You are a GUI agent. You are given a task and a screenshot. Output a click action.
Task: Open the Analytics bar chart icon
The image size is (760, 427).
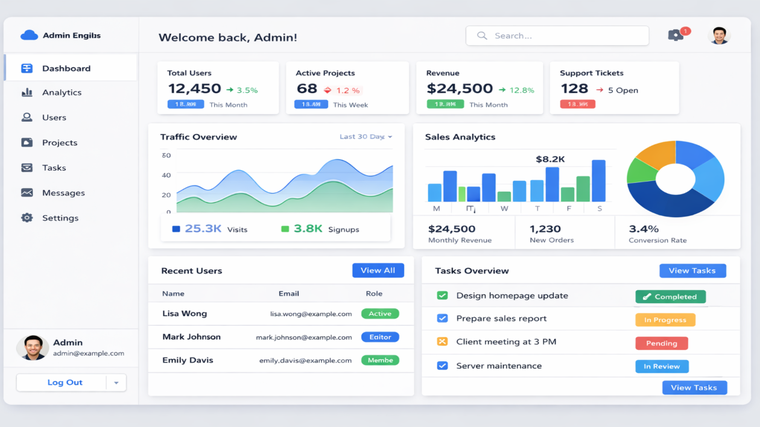tap(27, 92)
